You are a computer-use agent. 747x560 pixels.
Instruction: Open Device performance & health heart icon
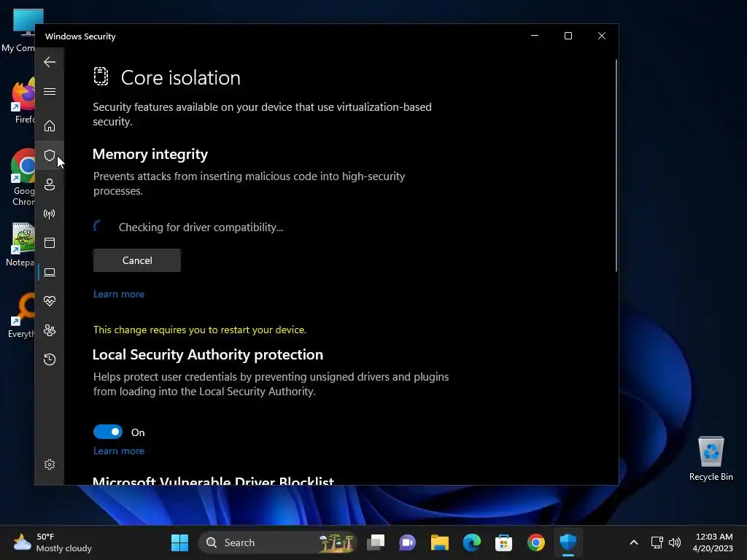[x=50, y=301]
